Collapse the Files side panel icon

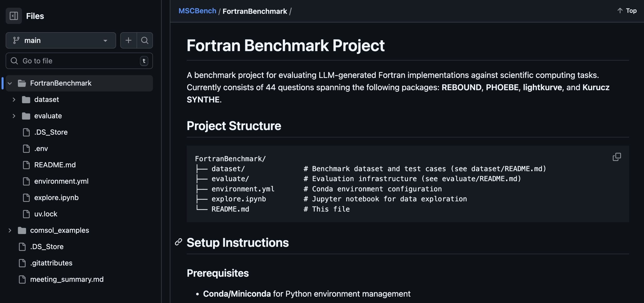pos(14,16)
